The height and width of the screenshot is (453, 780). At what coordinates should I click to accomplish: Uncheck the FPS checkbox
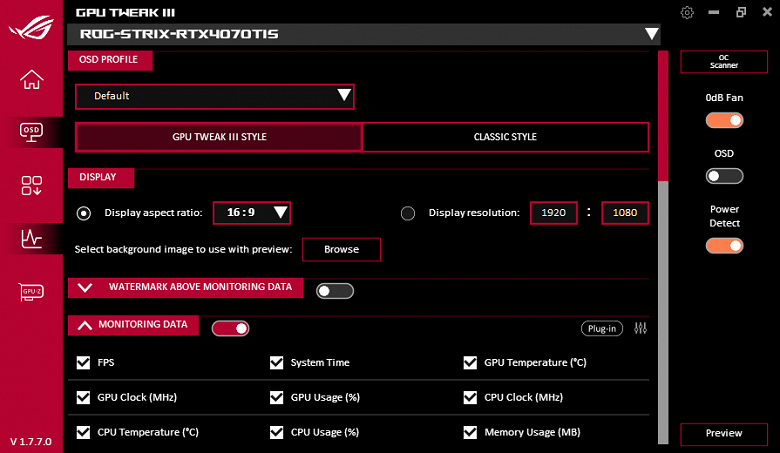[x=83, y=363]
